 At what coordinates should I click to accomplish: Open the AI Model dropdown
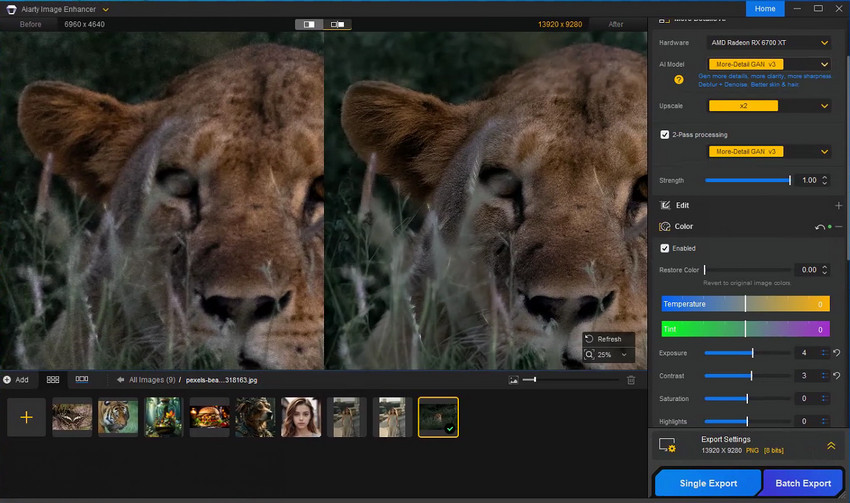click(769, 64)
